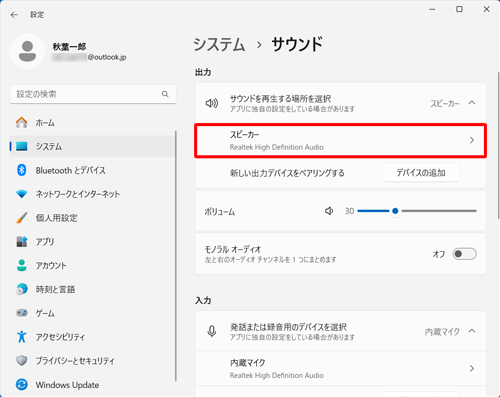Mute using the volume speaker icon
The image size is (500, 397).
[x=329, y=211]
